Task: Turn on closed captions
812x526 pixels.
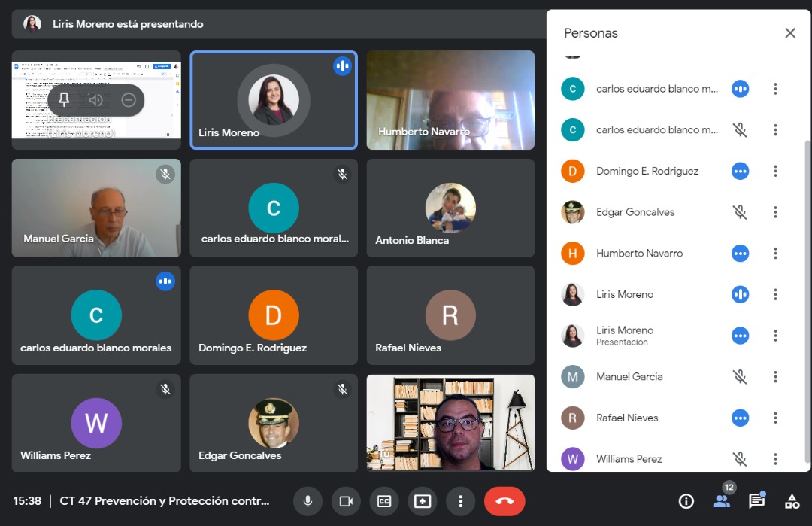Action: (x=384, y=501)
